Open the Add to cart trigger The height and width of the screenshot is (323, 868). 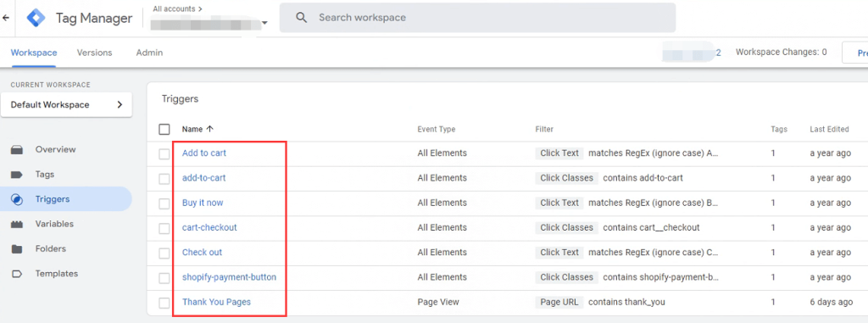pyautogui.click(x=204, y=153)
